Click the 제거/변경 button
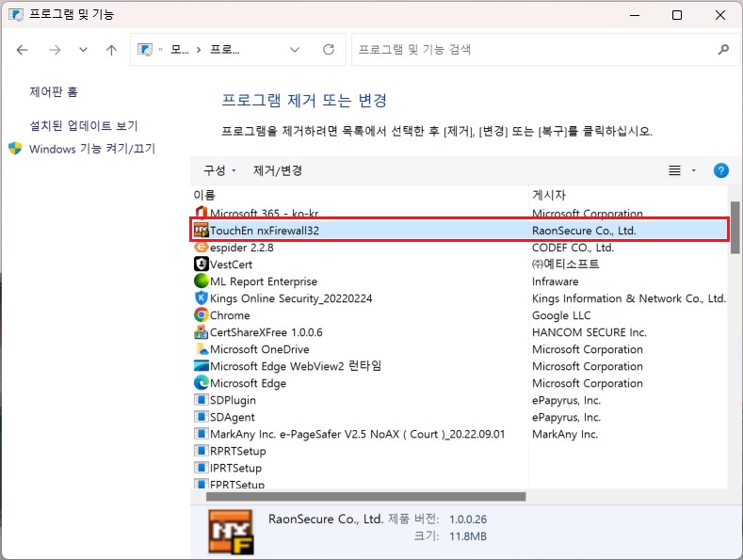The height and width of the screenshot is (560, 743). [278, 170]
